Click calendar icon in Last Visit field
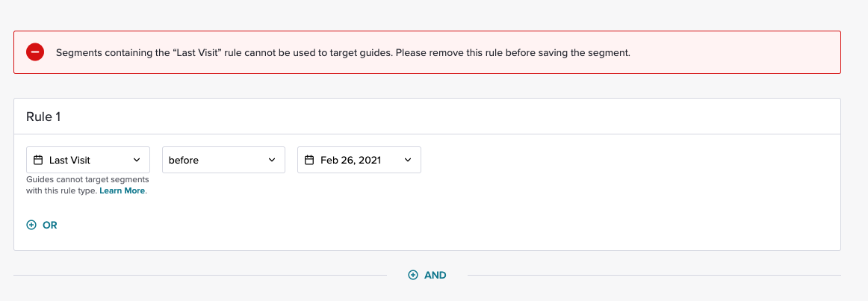868x301 pixels. [38, 160]
